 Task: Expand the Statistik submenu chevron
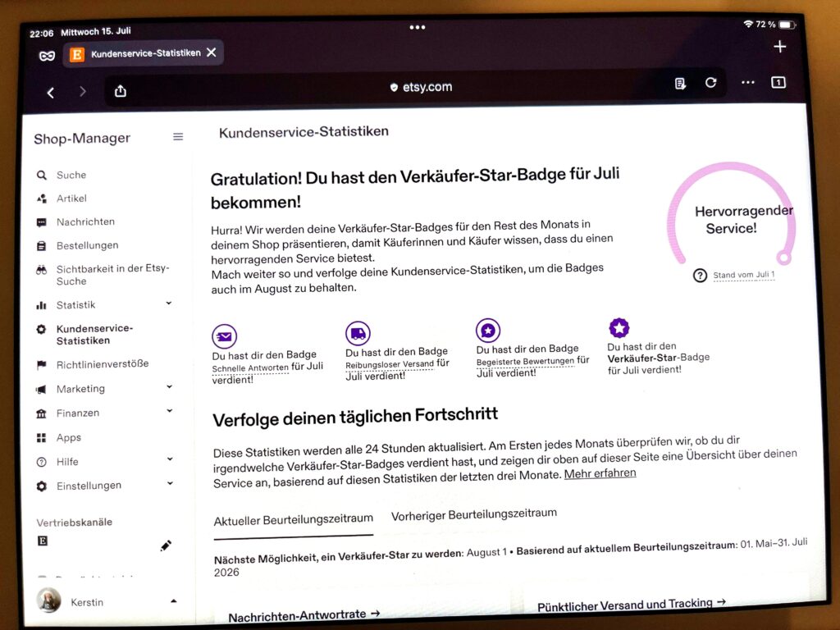click(x=169, y=304)
